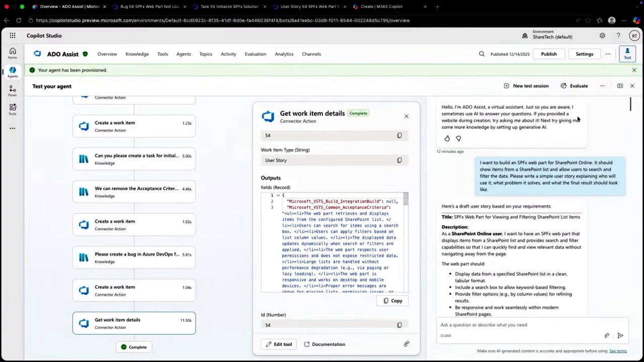Select the Create a work item 1.04s step
This screenshot has width=644, height=362.
pos(134,291)
